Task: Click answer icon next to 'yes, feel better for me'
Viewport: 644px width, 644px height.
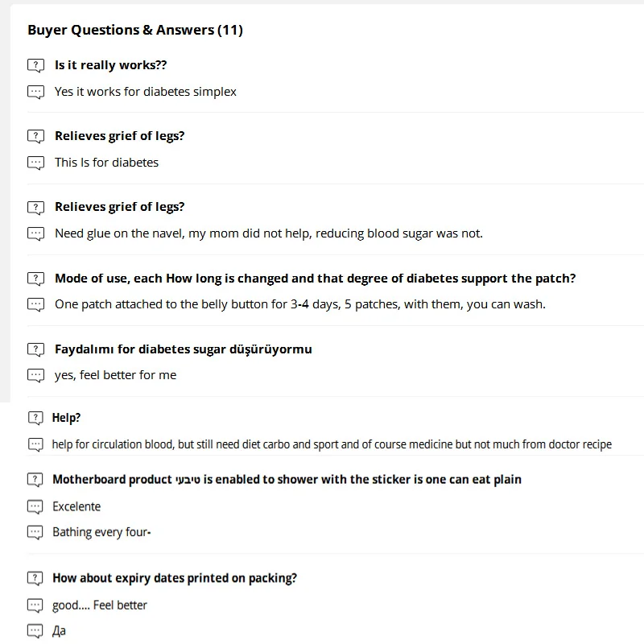Action: pos(35,375)
